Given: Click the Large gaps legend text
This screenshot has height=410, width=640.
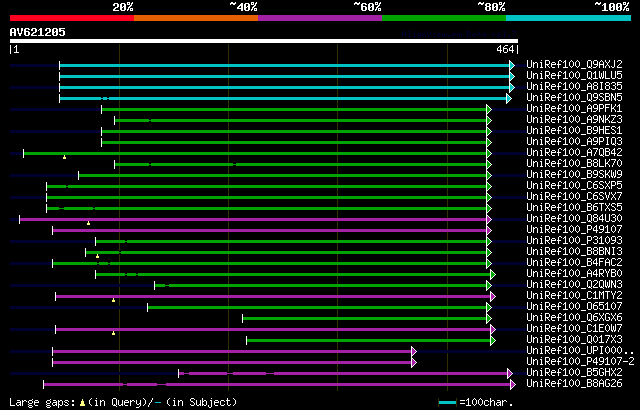Looking at the screenshot, I should pos(44,402).
